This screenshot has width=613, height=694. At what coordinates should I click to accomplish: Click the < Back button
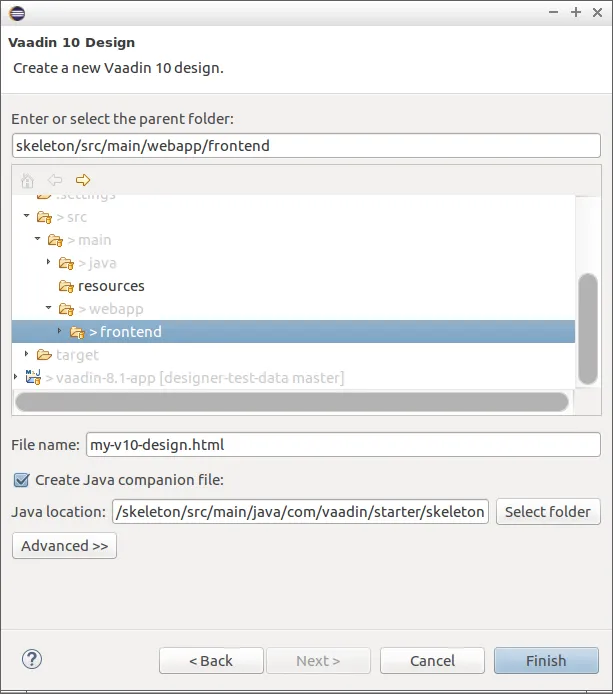(211, 661)
